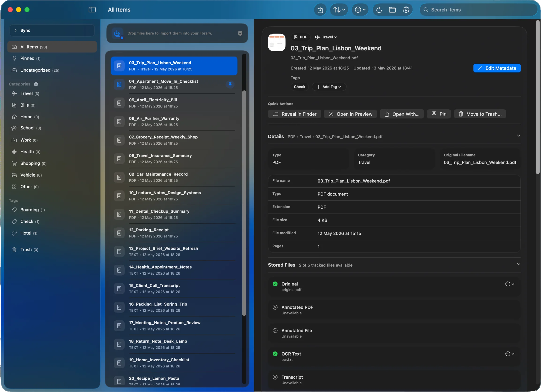
Task: Add a new category with plus icon
Action: tap(36, 84)
